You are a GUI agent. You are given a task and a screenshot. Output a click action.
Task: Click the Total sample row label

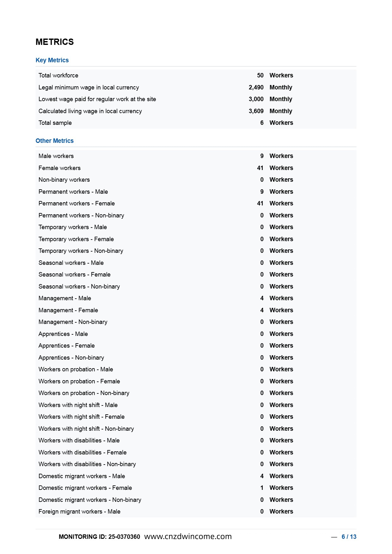(x=55, y=123)
